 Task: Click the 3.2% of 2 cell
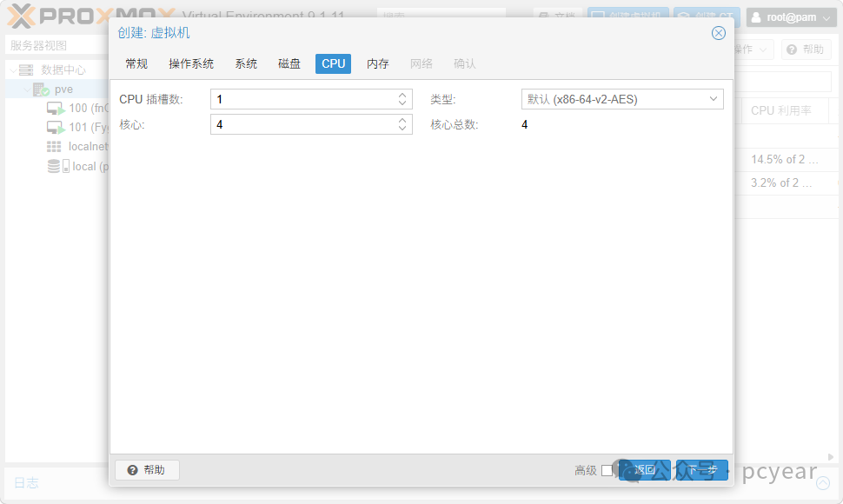[781, 182]
